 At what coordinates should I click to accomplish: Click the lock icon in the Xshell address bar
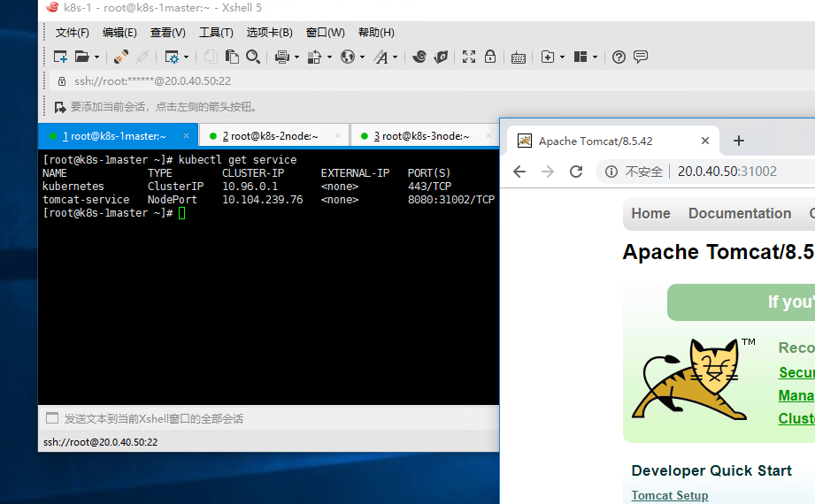(x=62, y=81)
